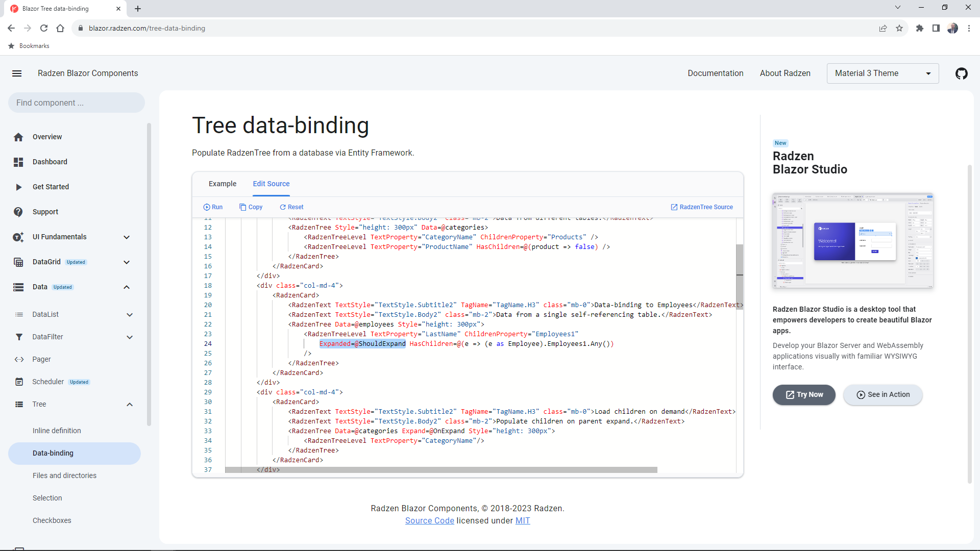The image size is (980, 551).
Task: Open Inline definition tree demo
Action: (x=57, y=431)
